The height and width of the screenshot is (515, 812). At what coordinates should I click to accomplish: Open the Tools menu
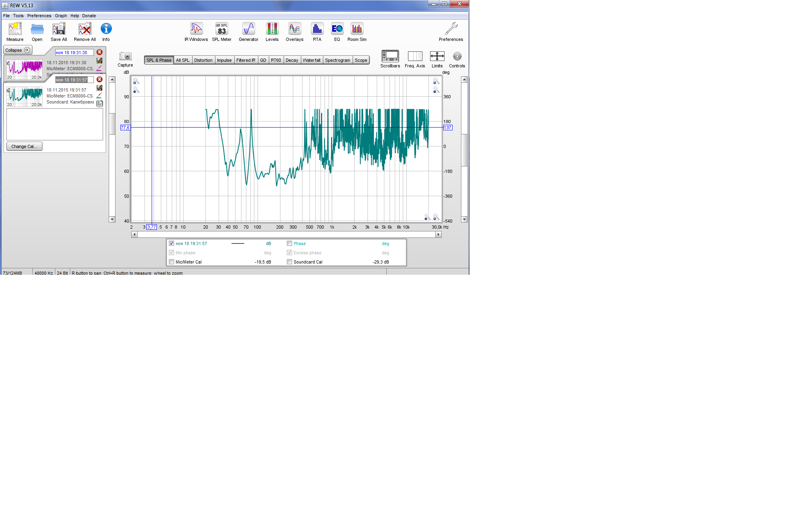(x=18, y=16)
